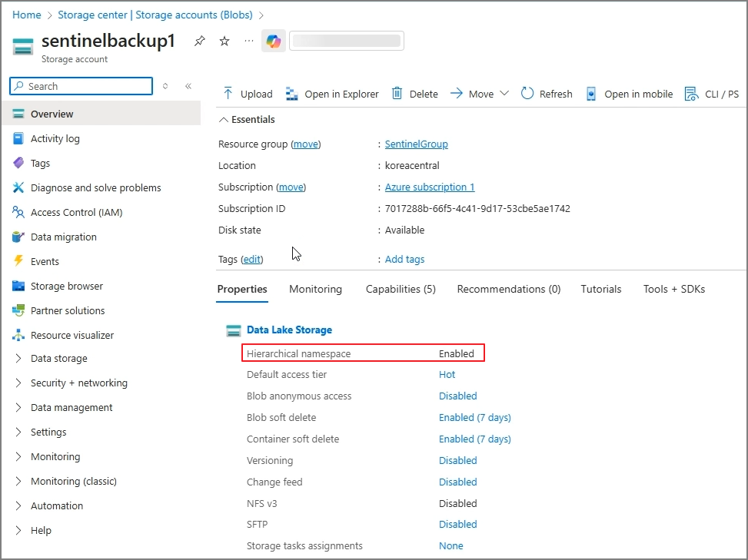The width and height of the screenshot is (748, 560).
Task: Click the Storage browser icon
Action: pos(18,286)
